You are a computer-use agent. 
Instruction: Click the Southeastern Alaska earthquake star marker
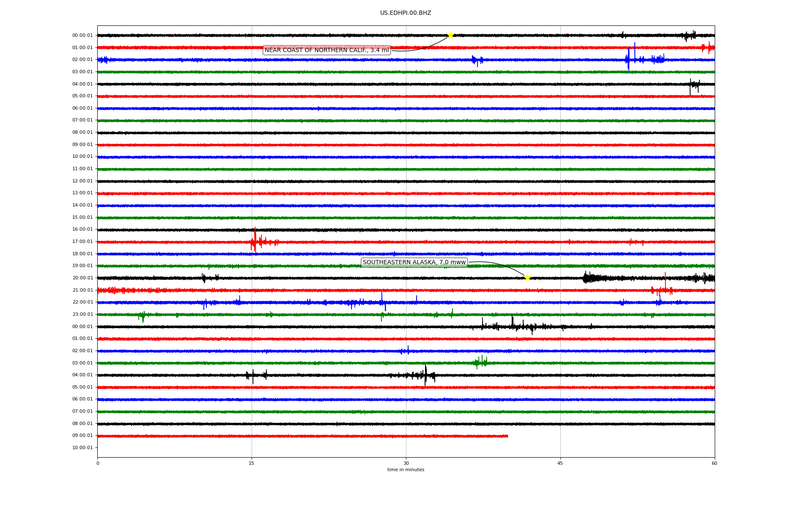527,278
